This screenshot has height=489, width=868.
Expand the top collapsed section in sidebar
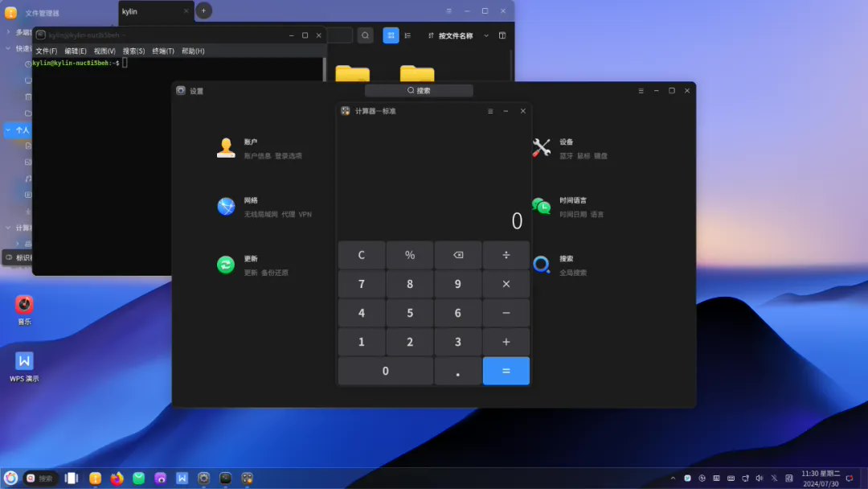click(x=8, y=32)
